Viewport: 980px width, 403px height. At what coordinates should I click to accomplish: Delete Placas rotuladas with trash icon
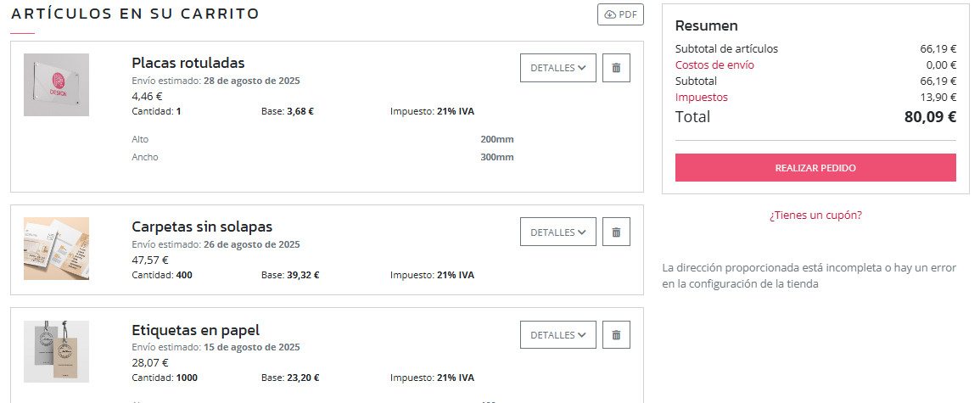pos(616,68)
